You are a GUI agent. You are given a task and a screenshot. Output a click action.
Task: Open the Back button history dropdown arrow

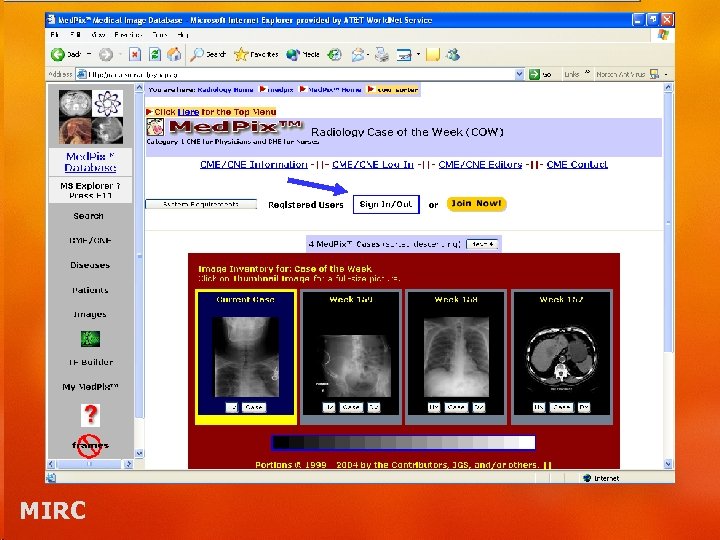[89, 55]
